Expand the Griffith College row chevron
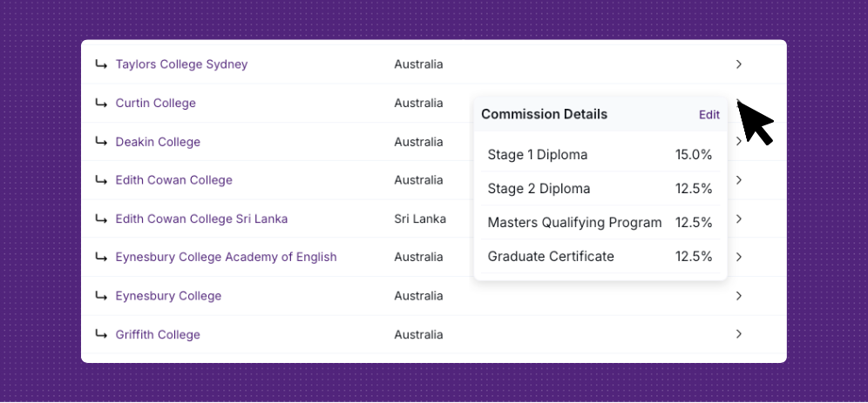The image size is (868, 403). coord(738,334)
